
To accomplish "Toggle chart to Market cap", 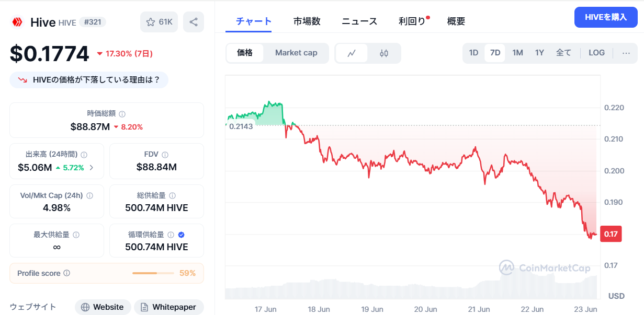I will (x=296, y=53).
